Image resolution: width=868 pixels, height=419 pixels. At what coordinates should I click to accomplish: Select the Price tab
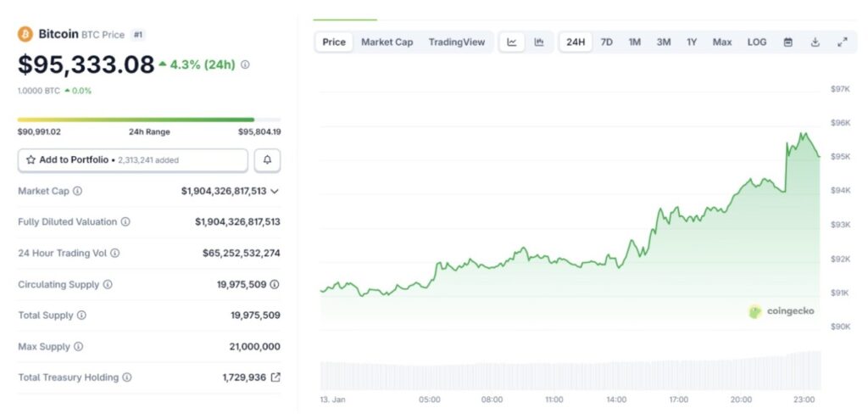click(x=334, y=42)
